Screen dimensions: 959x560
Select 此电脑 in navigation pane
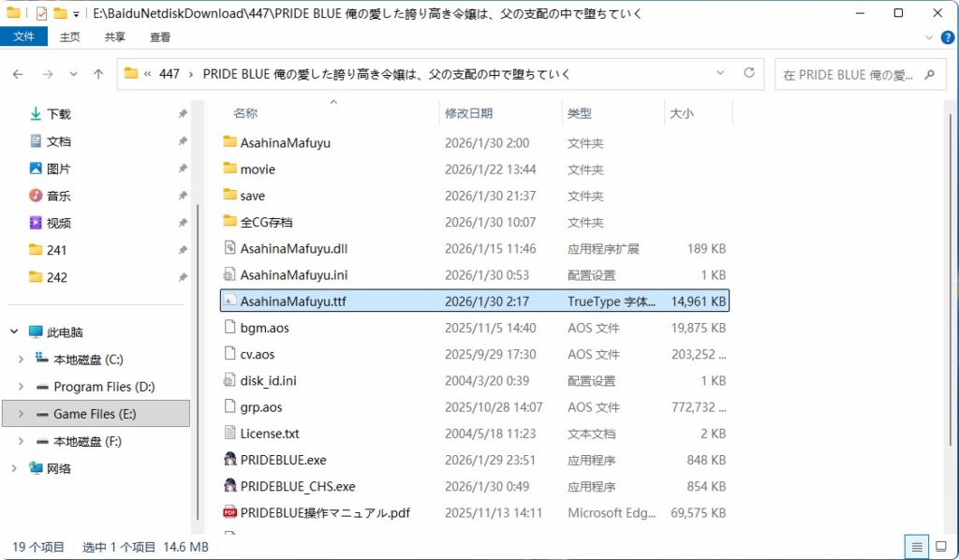coord(65,332)
